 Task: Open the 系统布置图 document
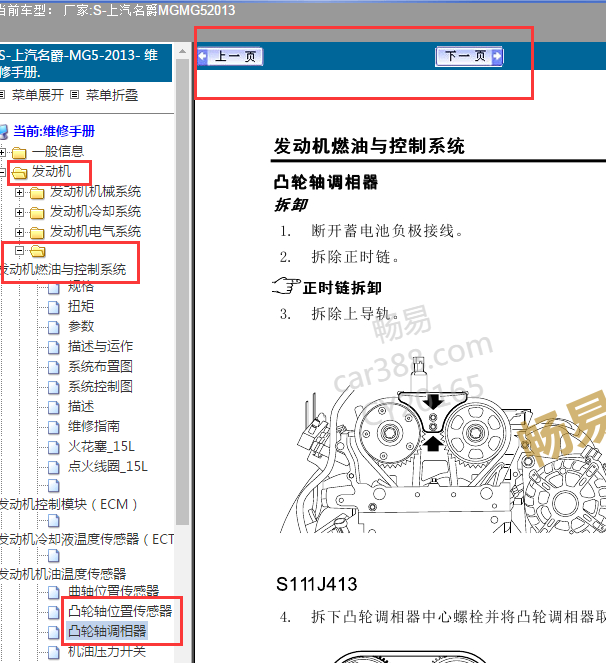click(100, 366)
